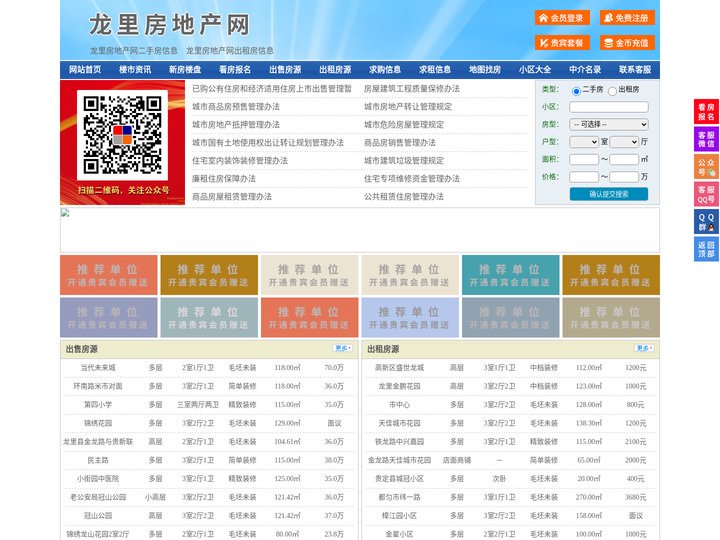Open the 环南路米市对面 sale listing
Image resolution: width=720 pixels, height=540 pixels.
click(98, 386)
